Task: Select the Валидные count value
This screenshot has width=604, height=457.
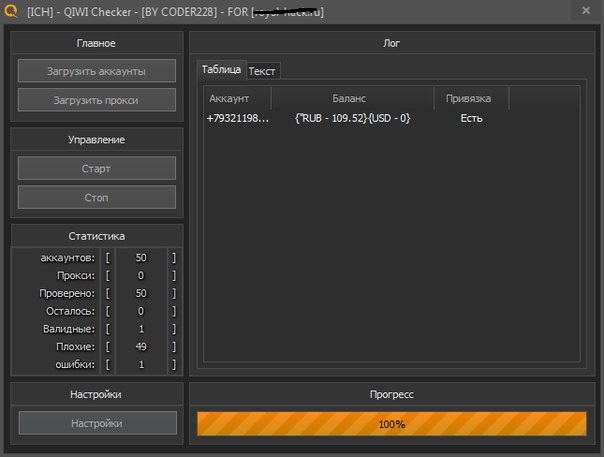Action: [x=141, y=329]
